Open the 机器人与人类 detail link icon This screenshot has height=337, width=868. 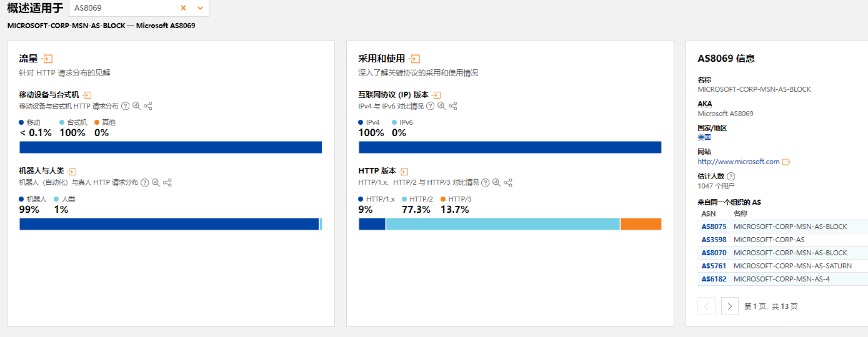pyautogui.click(x=72, y=171)
